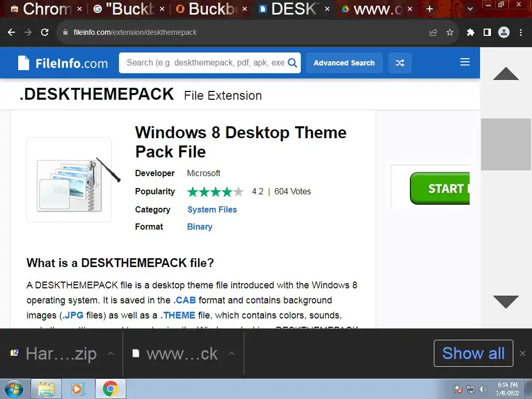
Task: Click the Advanced Search button
Action: [344, 63]
